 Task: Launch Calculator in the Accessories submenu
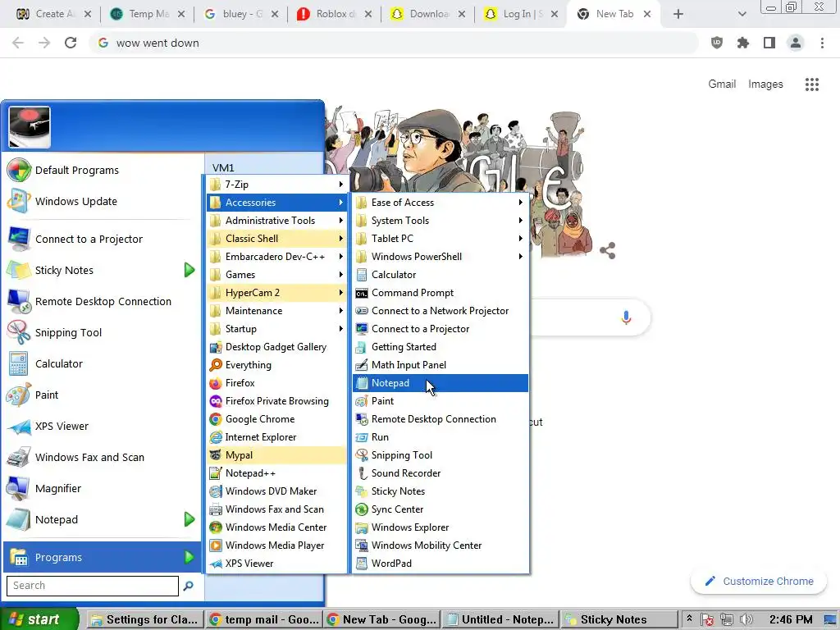(x=441, y=275)
